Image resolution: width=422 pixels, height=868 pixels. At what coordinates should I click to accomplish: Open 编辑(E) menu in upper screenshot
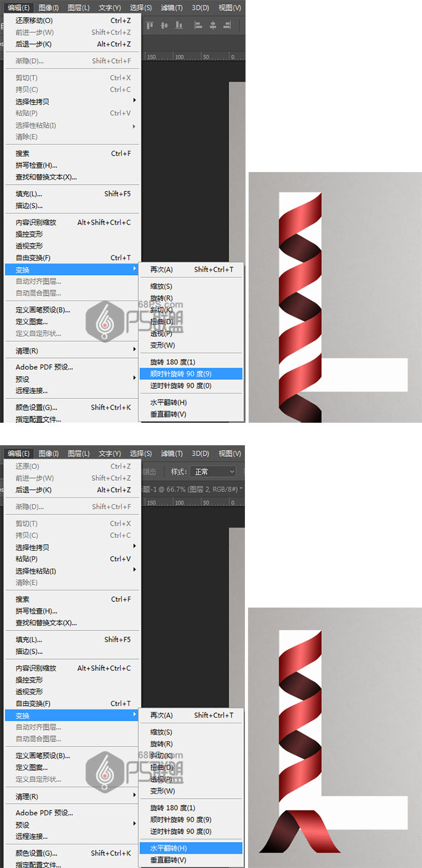(19, 7)
